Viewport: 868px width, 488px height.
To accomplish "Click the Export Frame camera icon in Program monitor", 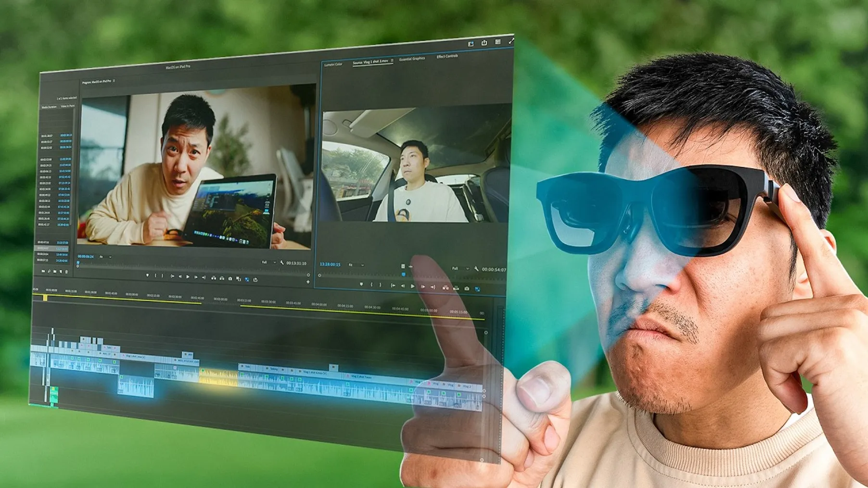I will [x=230, y=275].
